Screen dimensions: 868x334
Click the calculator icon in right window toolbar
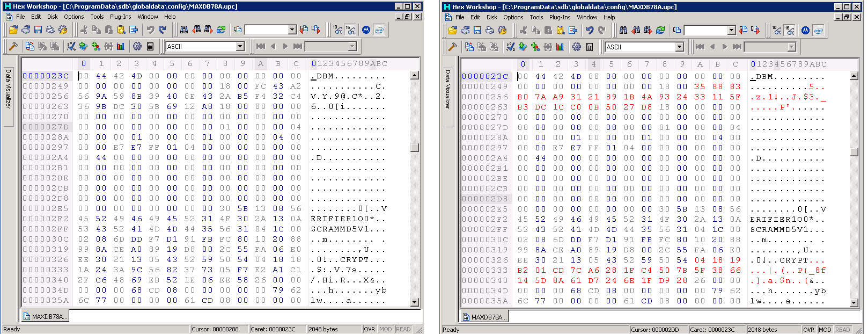pos(590,47)
